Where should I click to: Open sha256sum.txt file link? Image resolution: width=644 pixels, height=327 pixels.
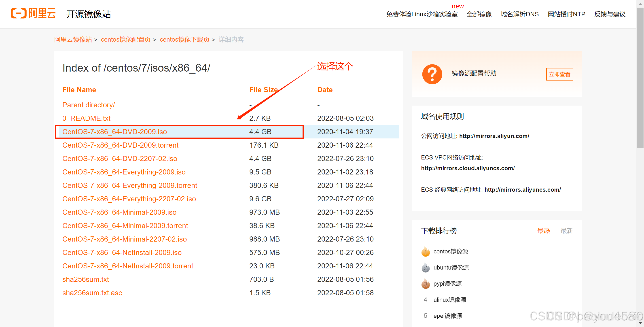[x=85, y=279]
